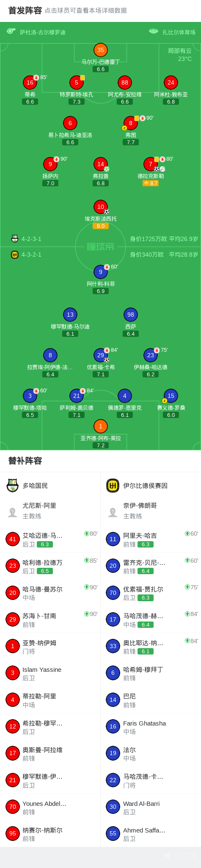This screenshot has height=868, width=201.
Task: Open referee 萨杜洛-古尔穆罗迪 whistle icon
Action: 11,31
